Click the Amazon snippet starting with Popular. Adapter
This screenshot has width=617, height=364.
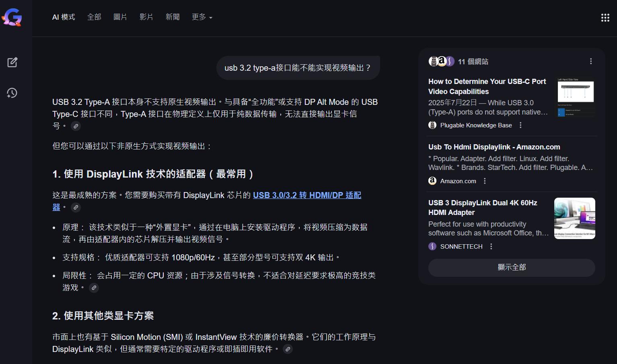pyautogui.click(x=511, y=163)
